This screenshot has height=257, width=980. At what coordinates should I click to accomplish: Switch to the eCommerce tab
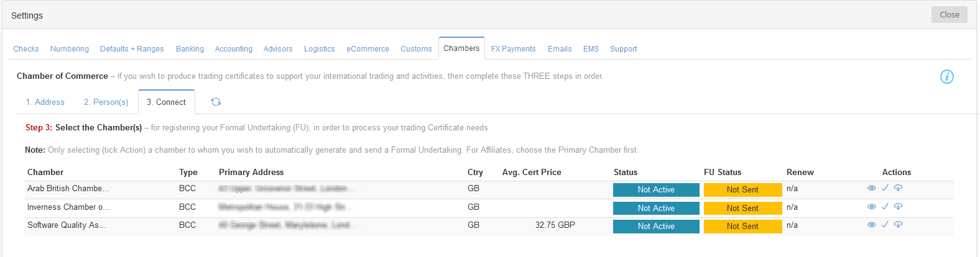[368, 48]
